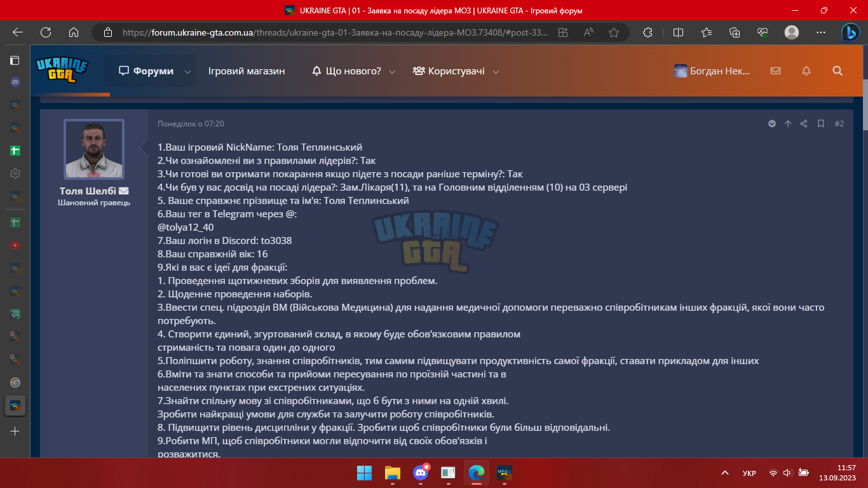868x488 pixels.
Task: Open the Edge profile avatar
Action: (792, 32)
